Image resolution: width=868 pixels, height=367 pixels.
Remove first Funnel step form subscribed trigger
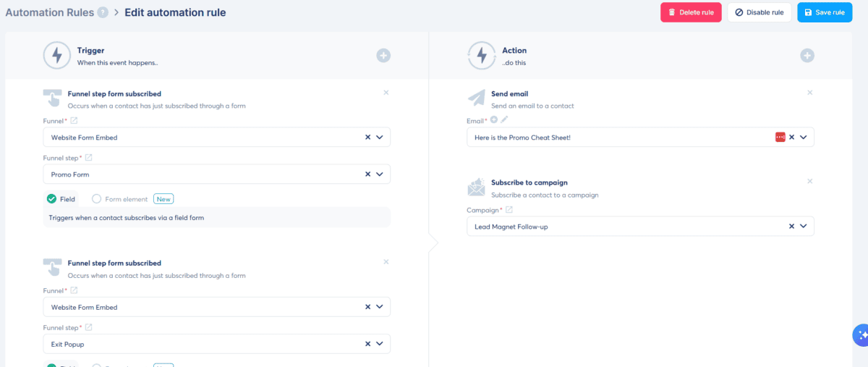pos(386,93)
